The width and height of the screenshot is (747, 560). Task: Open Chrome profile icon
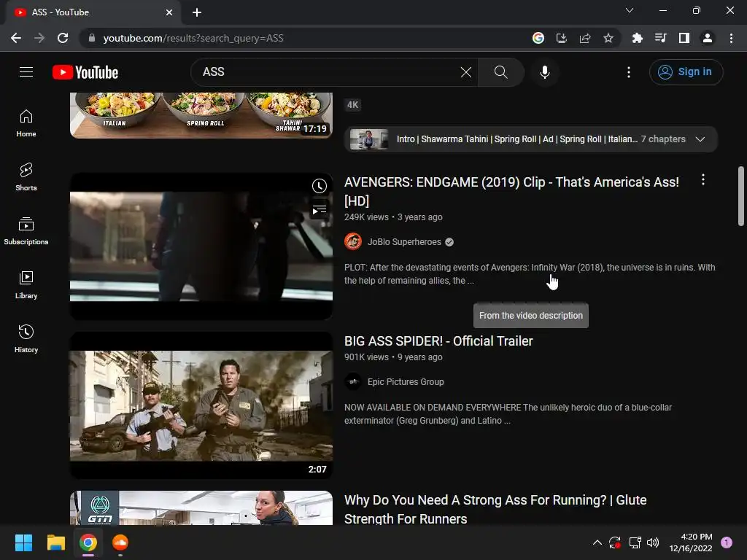[707, 38]
